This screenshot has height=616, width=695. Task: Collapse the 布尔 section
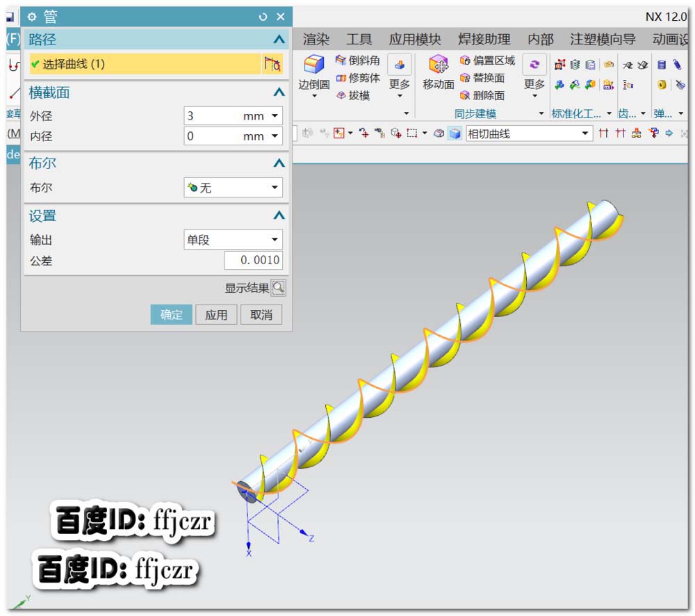point(279,163)
